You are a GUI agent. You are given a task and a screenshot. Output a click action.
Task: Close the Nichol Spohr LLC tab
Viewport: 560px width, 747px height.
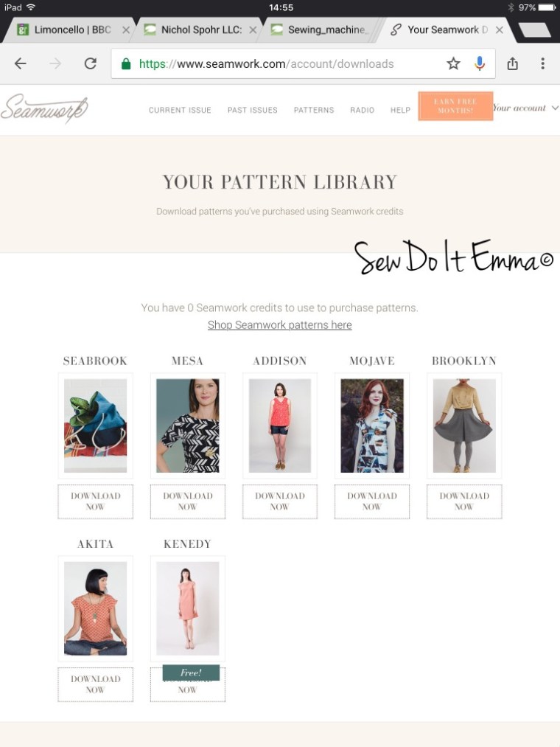pos(253,29)
